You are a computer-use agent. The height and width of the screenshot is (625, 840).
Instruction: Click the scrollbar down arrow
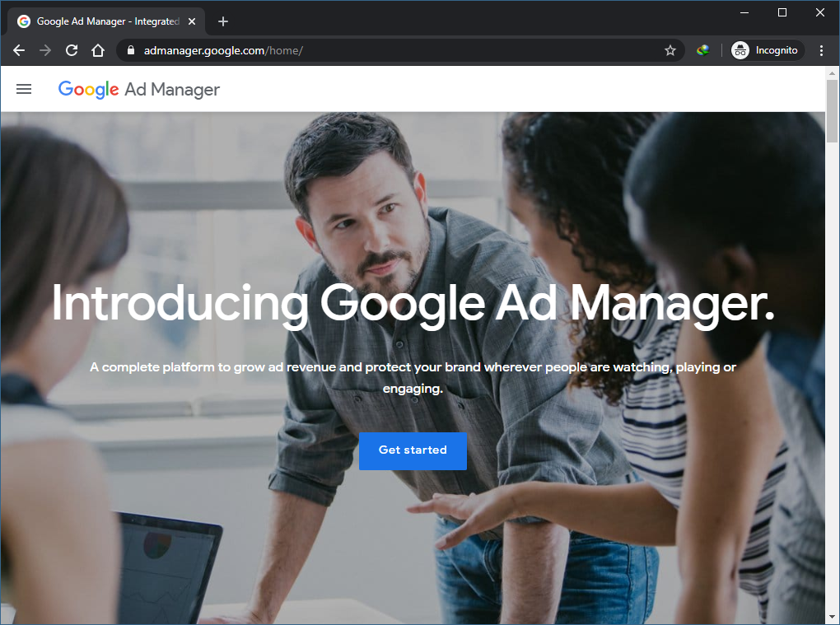[x=832, y=618]
